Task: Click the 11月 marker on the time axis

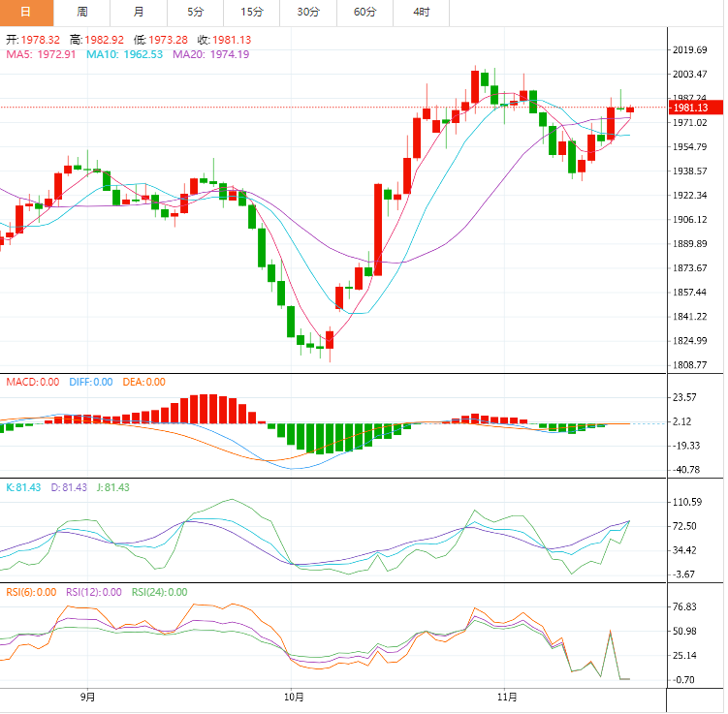Action: (x=505, y=697)
